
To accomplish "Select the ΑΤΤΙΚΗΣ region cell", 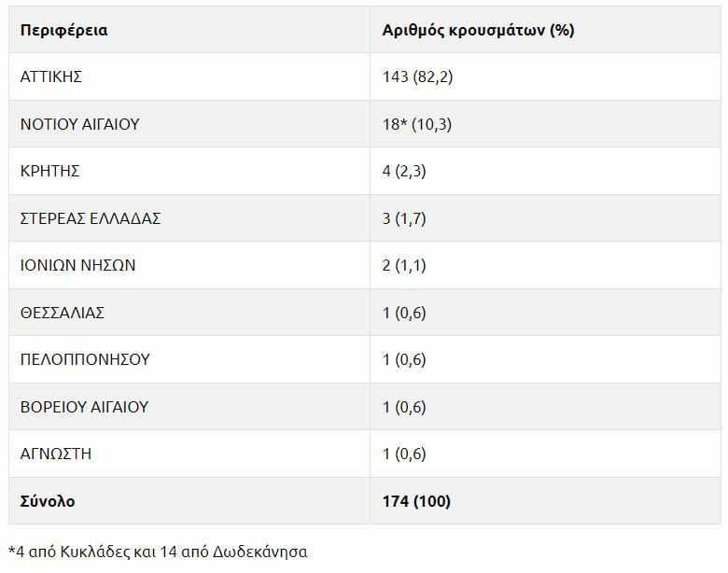I will coord(51,77).
